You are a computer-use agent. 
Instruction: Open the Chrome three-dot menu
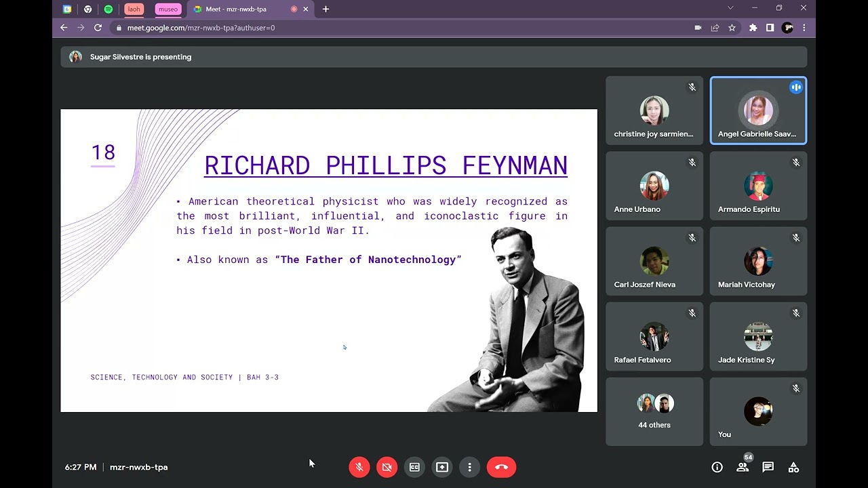coord(804,28)
